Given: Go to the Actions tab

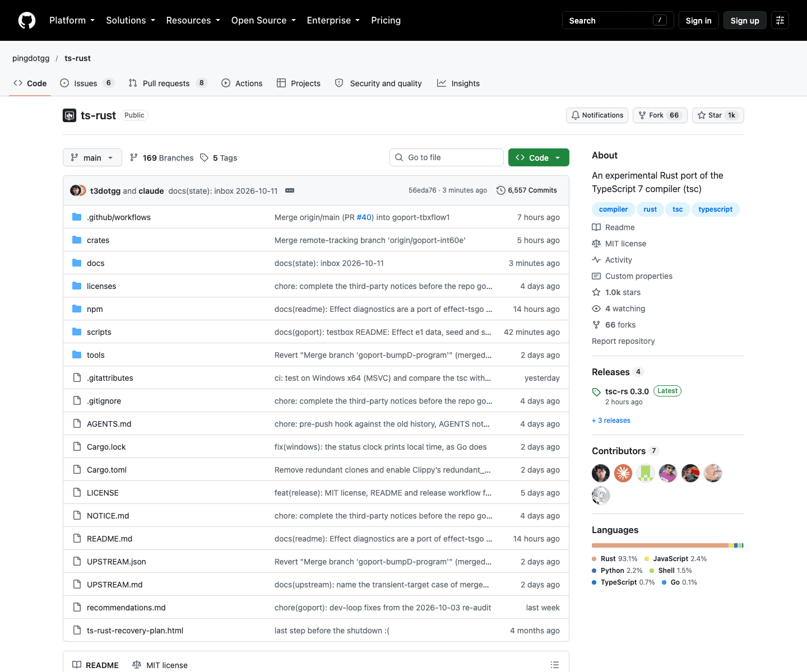Looking at the screenshot, I should (x=242, y=83).
